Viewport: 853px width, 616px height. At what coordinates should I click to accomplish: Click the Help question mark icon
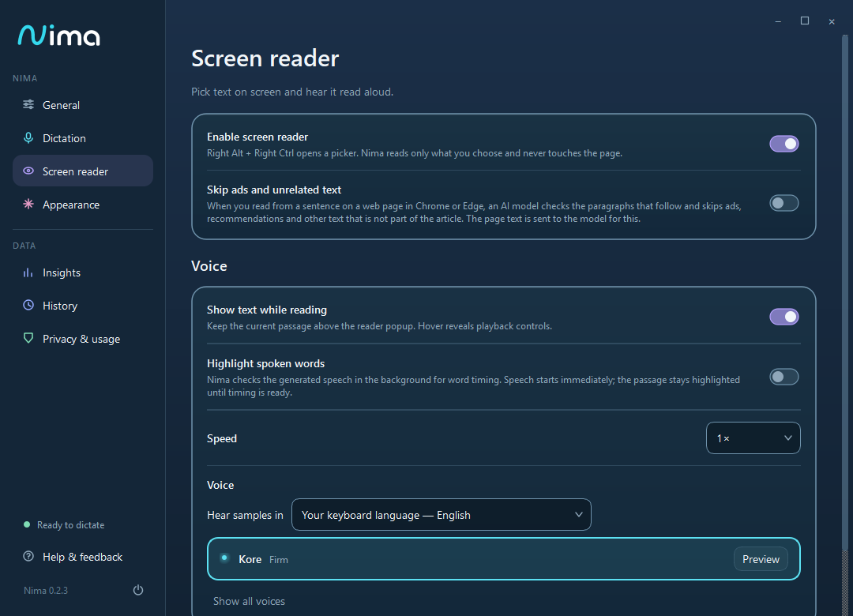coord(28,556)
